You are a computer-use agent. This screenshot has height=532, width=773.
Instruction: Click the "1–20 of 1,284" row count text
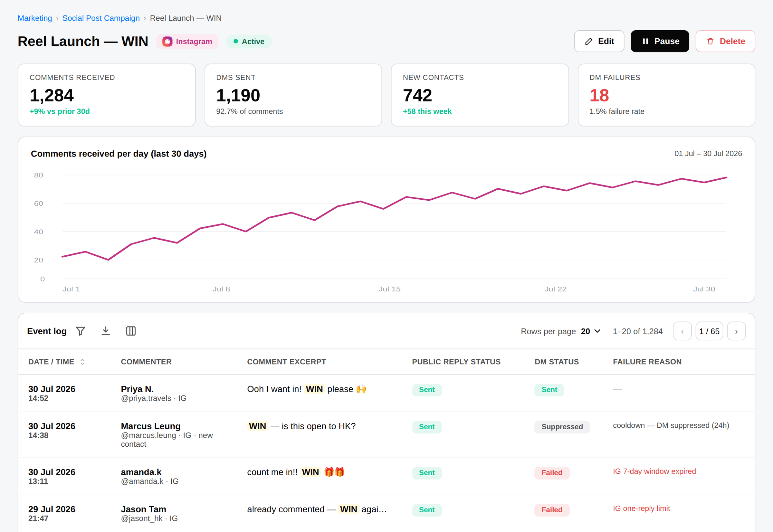coord(637,331)
